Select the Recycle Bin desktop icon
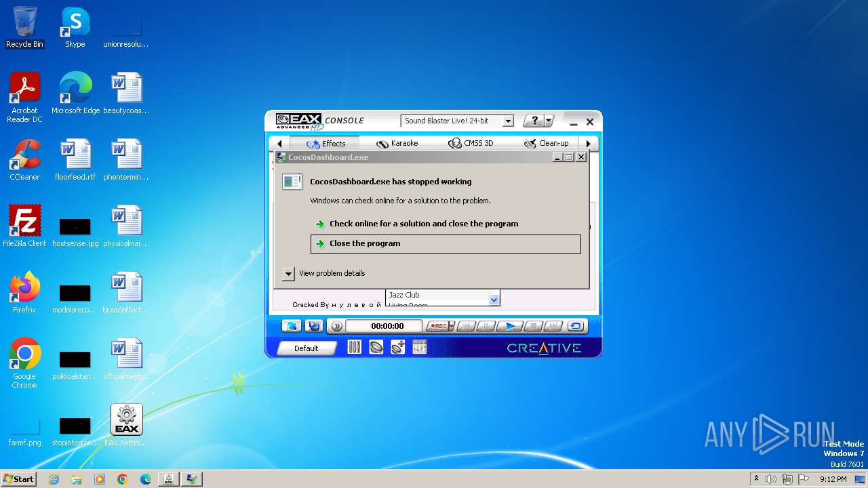Image resolution: width=868 pixels, height=488 pixels. (x=24, y=28)
